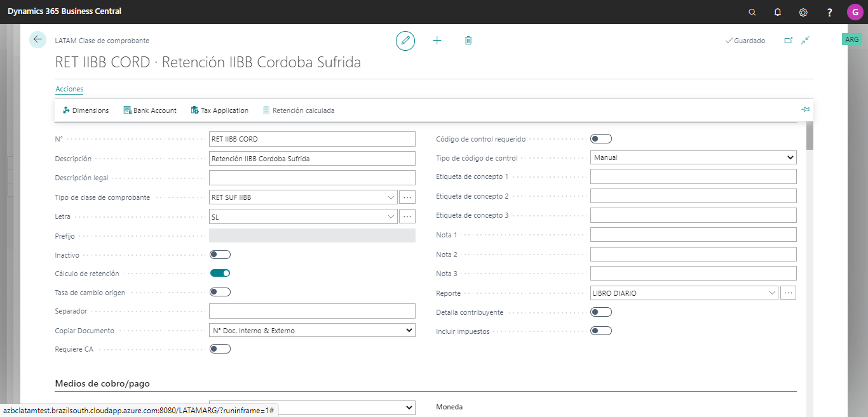Click the Separador input field
Screen dimensions: 868x417
(312, 311)
